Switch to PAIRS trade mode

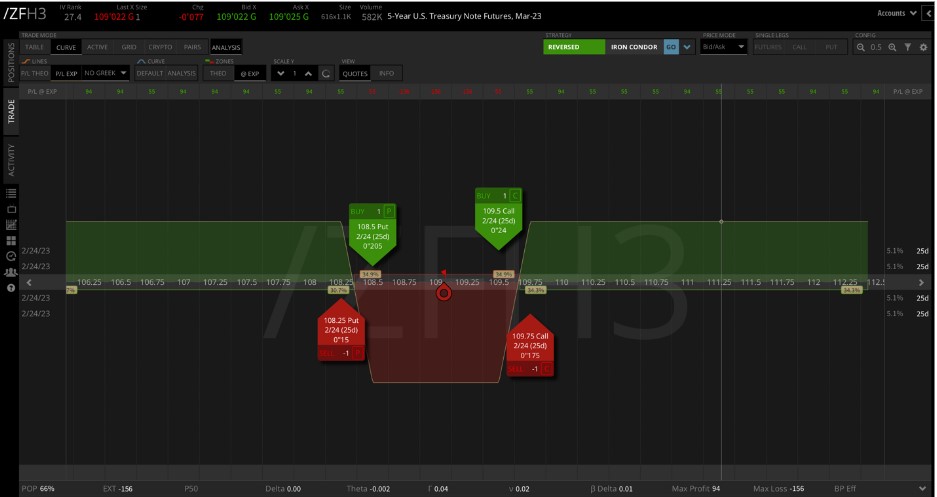192,47
